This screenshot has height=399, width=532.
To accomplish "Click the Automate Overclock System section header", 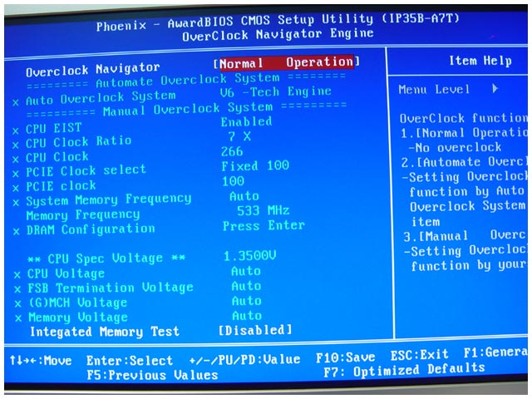I will pos(188,80).
